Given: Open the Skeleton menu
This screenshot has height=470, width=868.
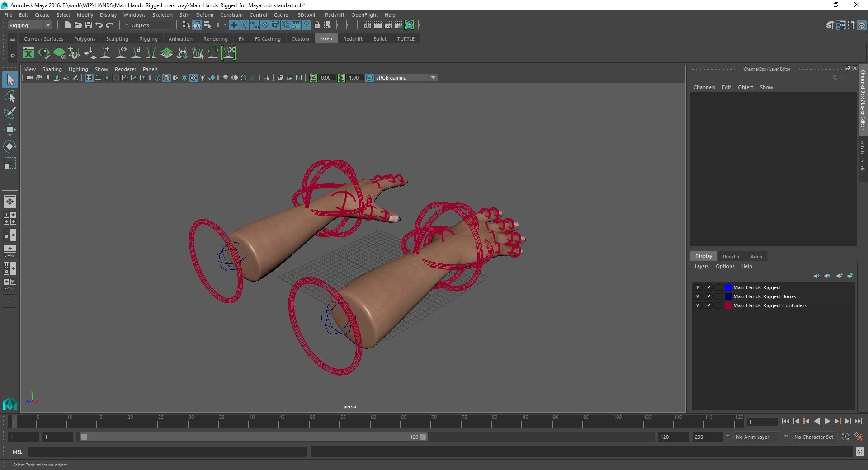Looking at the screenshot, I should pyautogui.click(x=162, y=15).
